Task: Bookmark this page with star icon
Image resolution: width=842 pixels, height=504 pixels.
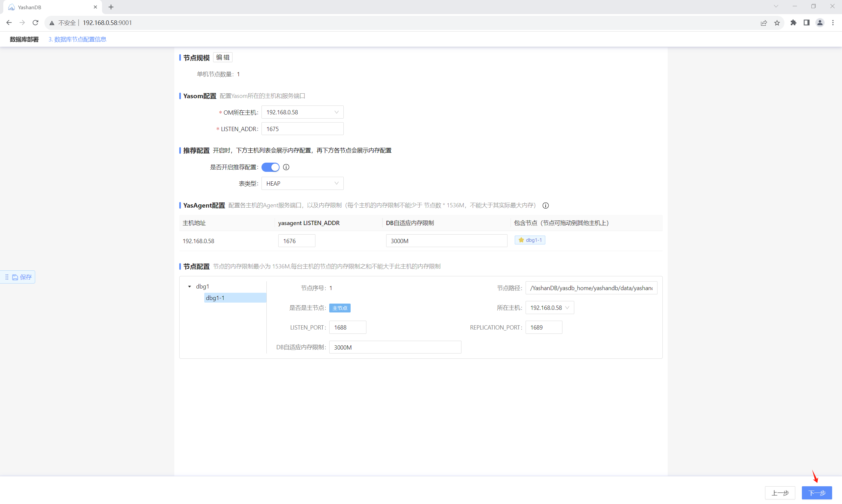Action: [777, 23]
